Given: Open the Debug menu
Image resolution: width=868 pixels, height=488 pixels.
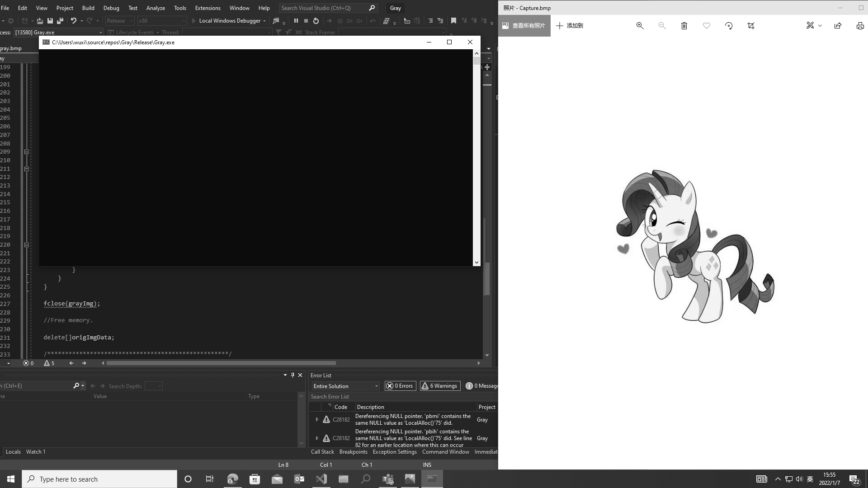Looking at the screenshot, I should pos(111,8).
